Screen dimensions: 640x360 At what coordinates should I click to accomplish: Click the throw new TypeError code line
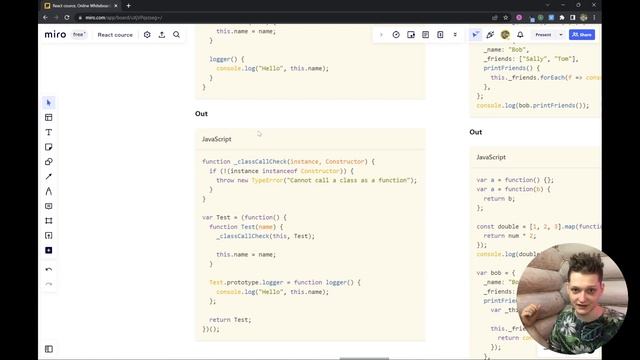point(316,180)
